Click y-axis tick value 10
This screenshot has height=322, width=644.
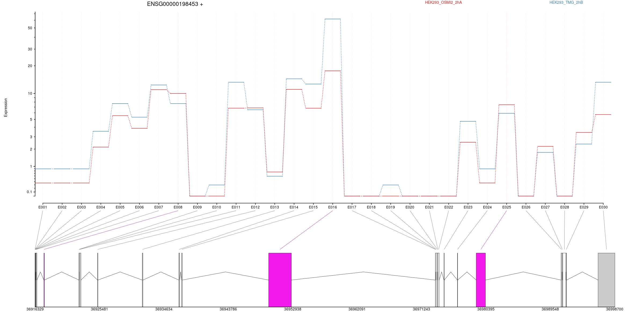point(30,93)
